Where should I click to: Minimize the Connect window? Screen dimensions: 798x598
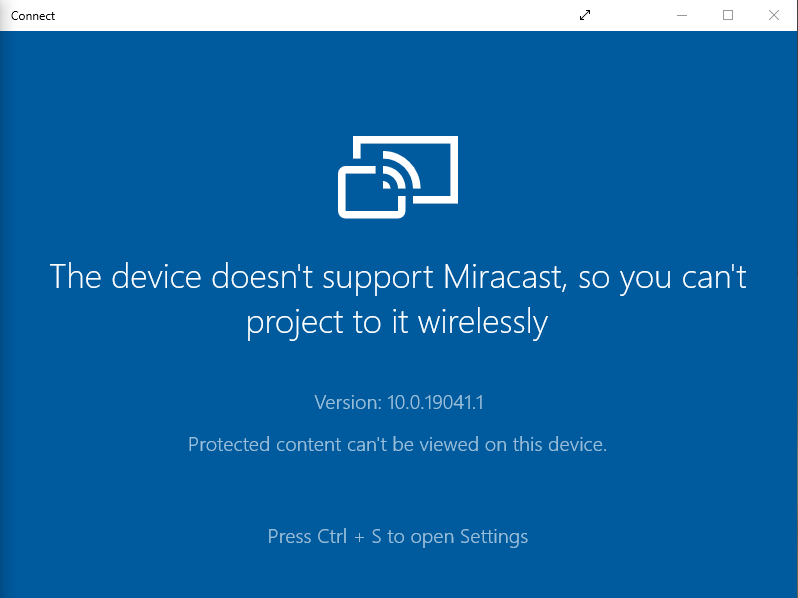[682, 15]
